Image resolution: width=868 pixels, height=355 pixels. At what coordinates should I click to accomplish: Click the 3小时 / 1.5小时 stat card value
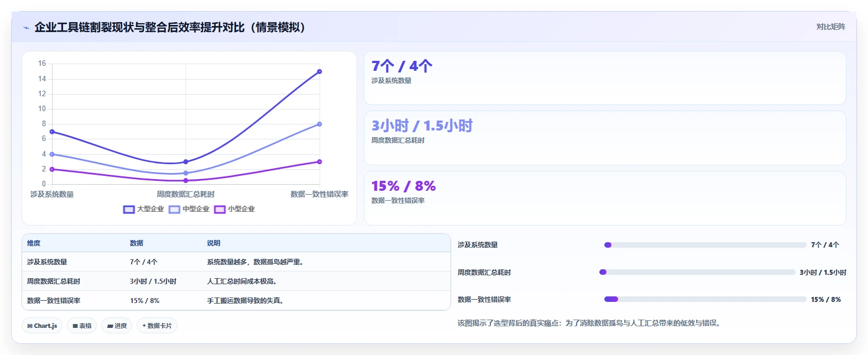(x=422, y=126)
